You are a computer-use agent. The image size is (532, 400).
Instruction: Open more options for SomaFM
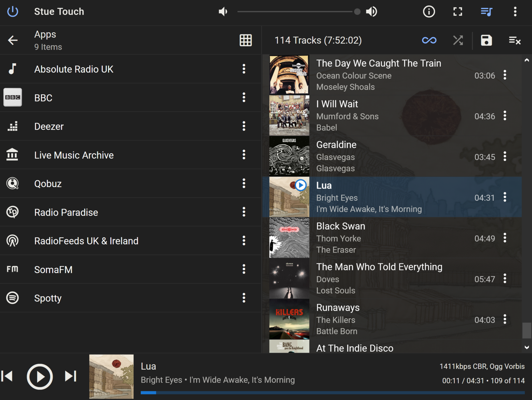pos(244,269)
